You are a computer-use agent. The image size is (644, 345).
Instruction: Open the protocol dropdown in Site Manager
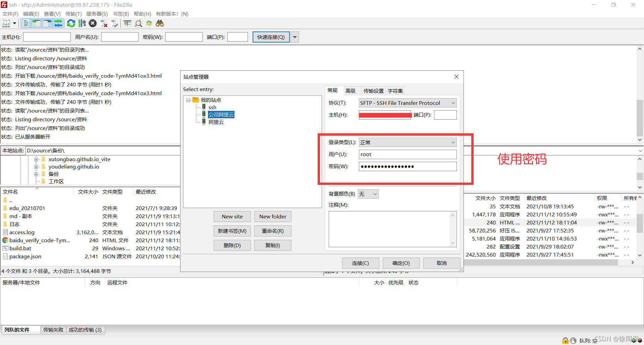453,103
